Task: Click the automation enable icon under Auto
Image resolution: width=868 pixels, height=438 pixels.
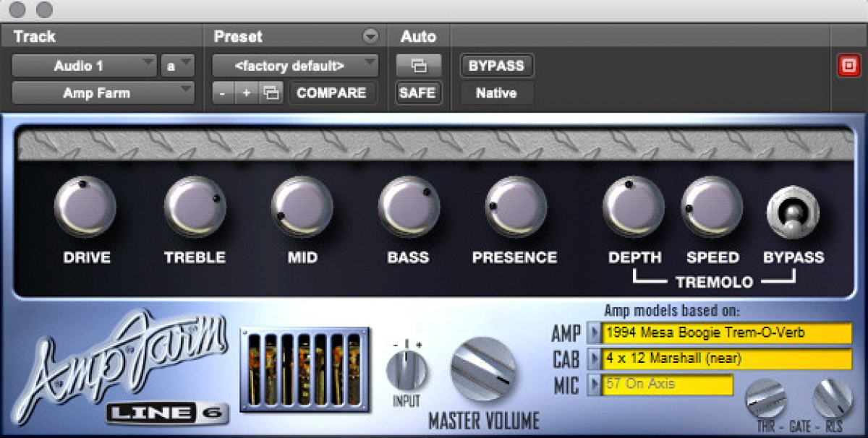Action: (418, 66)
